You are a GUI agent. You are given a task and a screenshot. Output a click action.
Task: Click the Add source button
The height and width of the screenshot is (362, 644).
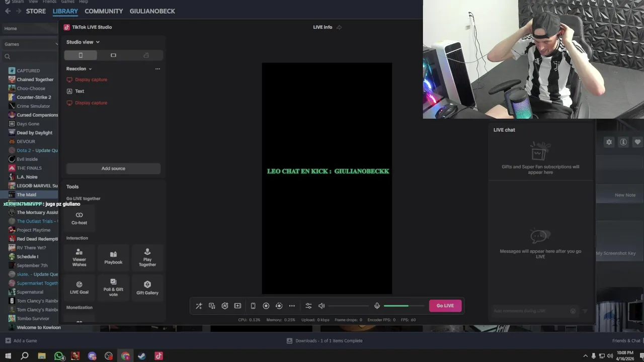point(113,168)
